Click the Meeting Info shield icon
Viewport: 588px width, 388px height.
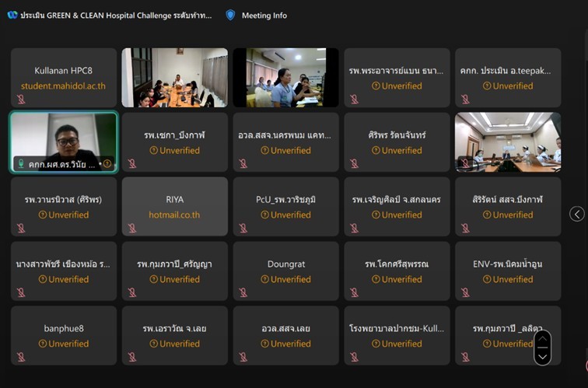click(230, 15)
